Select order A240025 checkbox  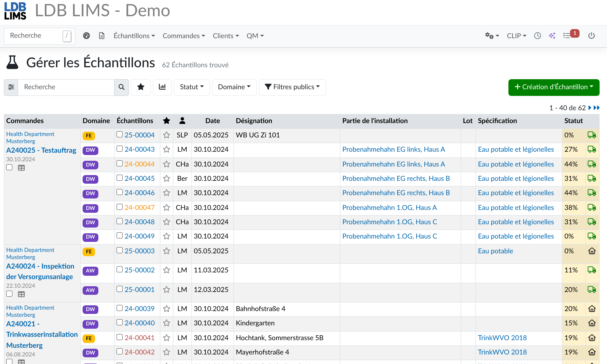(9, 167)
